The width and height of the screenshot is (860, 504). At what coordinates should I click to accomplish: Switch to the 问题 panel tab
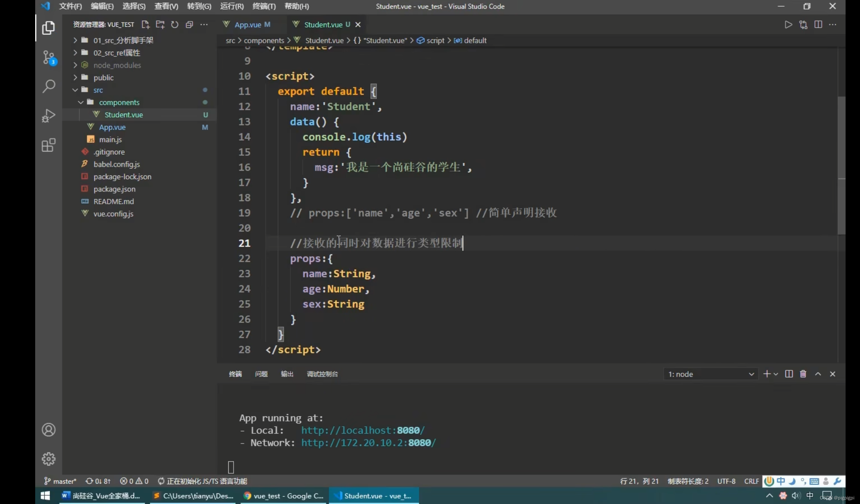tap(261, 374)
